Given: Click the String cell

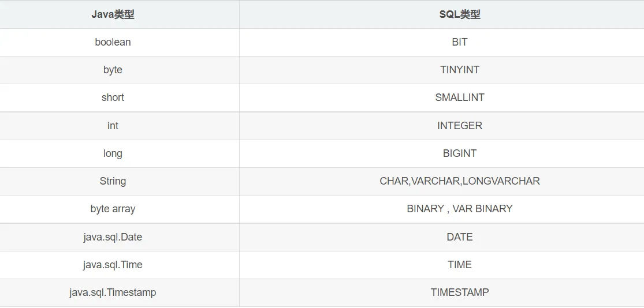Looking at the screenshot, I should [x=113, y=181].
